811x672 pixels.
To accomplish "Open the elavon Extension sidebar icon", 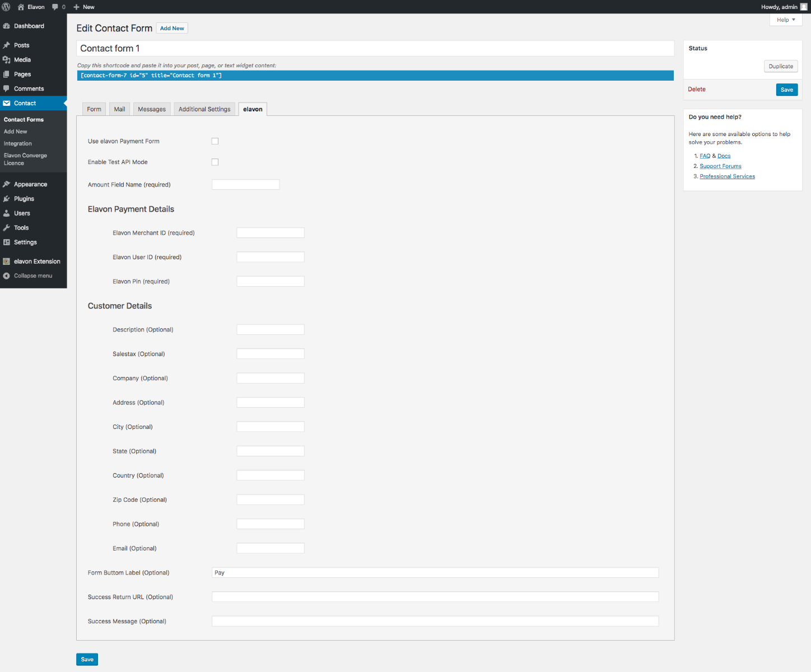I will point(7,262).
